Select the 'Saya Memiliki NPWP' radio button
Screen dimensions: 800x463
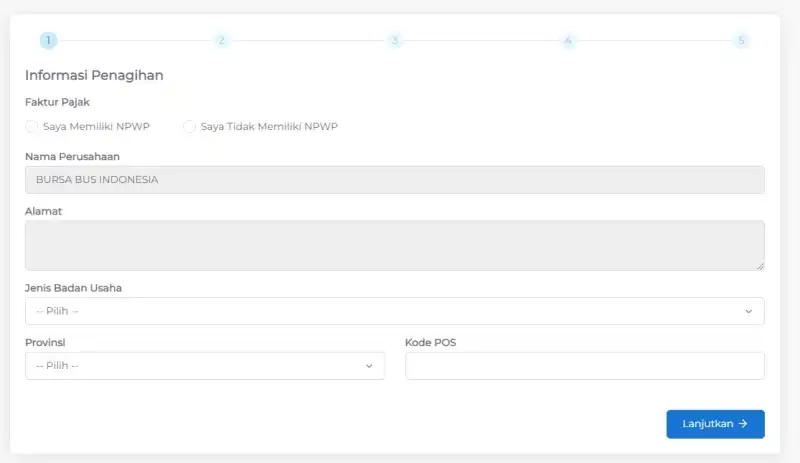click(32, 127)
